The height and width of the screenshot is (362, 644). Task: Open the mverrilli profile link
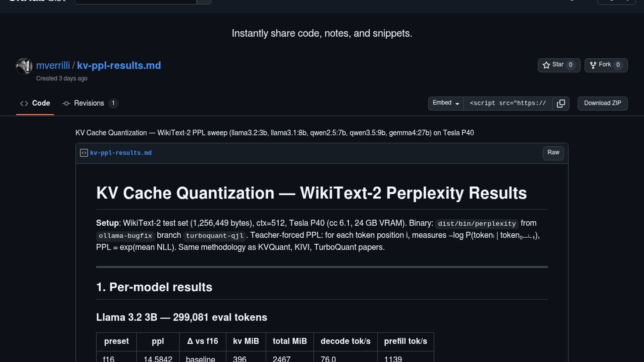(53, 65)
